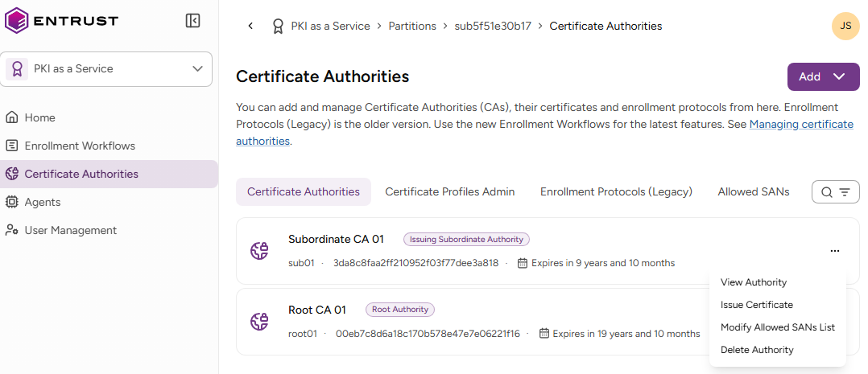Click Partitions breadcrumb

point(412,26)
